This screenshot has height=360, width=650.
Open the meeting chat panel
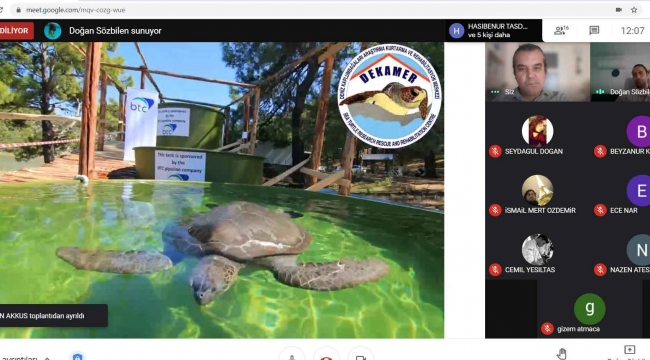coord(594,30)
